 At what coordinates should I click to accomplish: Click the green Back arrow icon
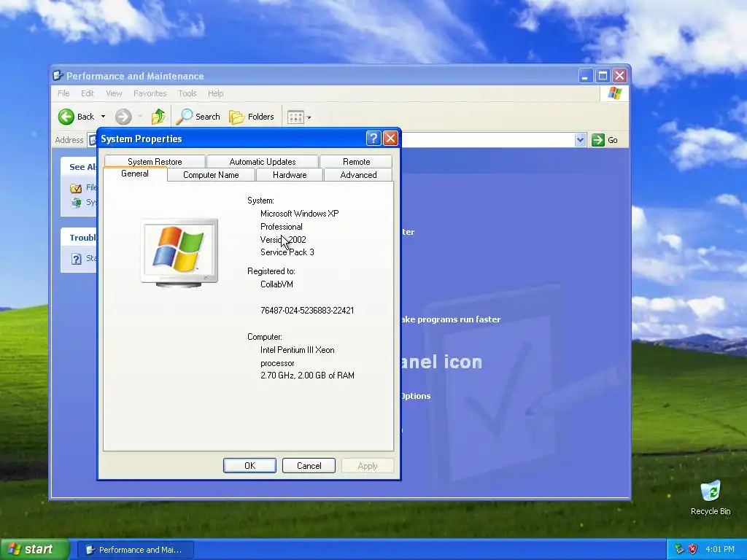tap(66, 117)
